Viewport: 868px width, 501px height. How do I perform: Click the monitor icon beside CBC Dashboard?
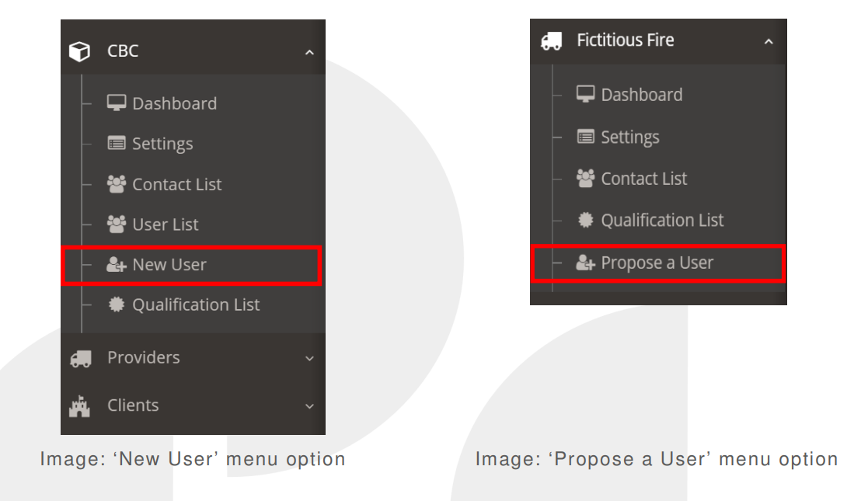(117, 103)
